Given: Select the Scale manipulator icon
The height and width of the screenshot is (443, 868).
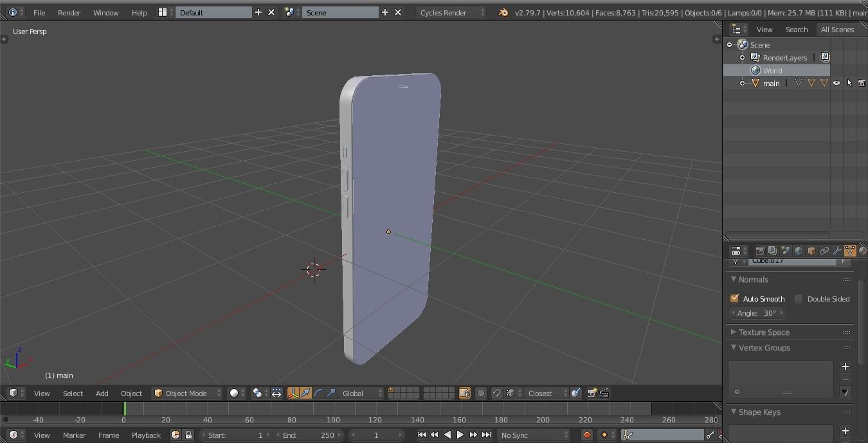Looking at the screenshot, I should click(x=332, y=393).
